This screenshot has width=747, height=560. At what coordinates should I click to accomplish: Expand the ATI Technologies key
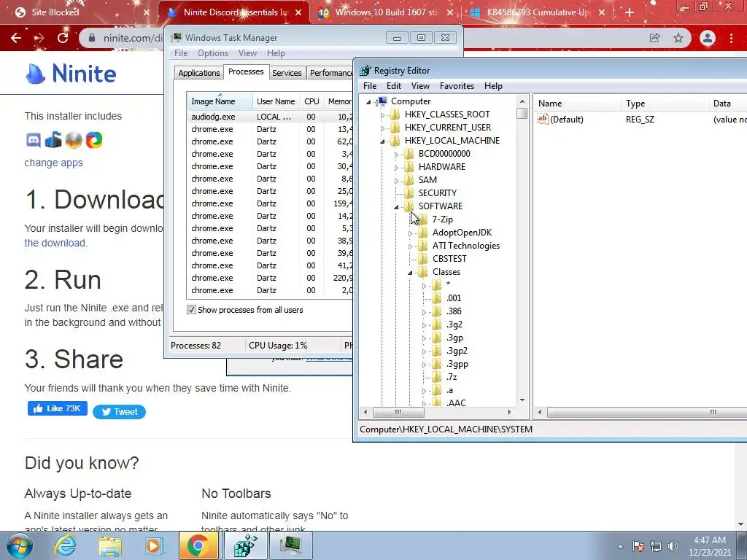[410, 246]
